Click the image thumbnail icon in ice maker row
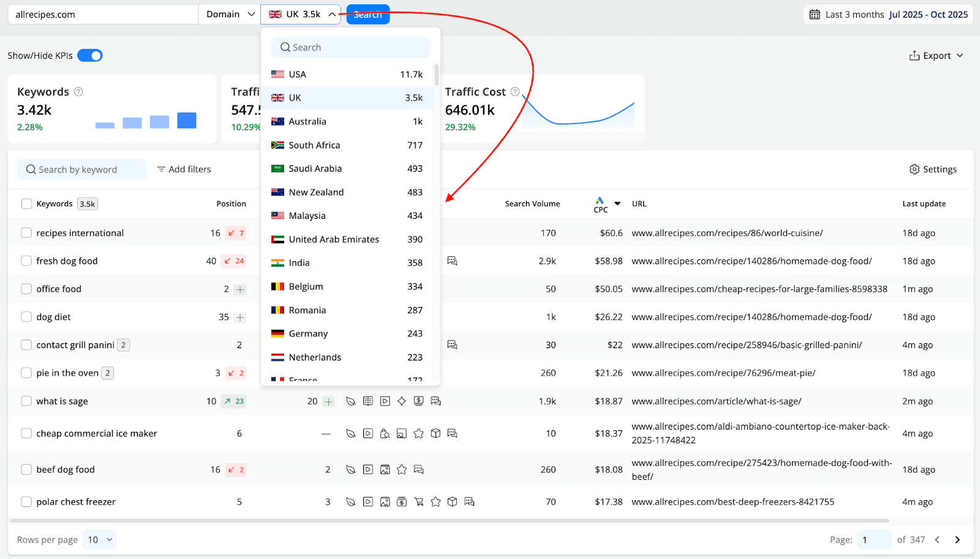Screen dimensions: 980x559 pos(402,434)
